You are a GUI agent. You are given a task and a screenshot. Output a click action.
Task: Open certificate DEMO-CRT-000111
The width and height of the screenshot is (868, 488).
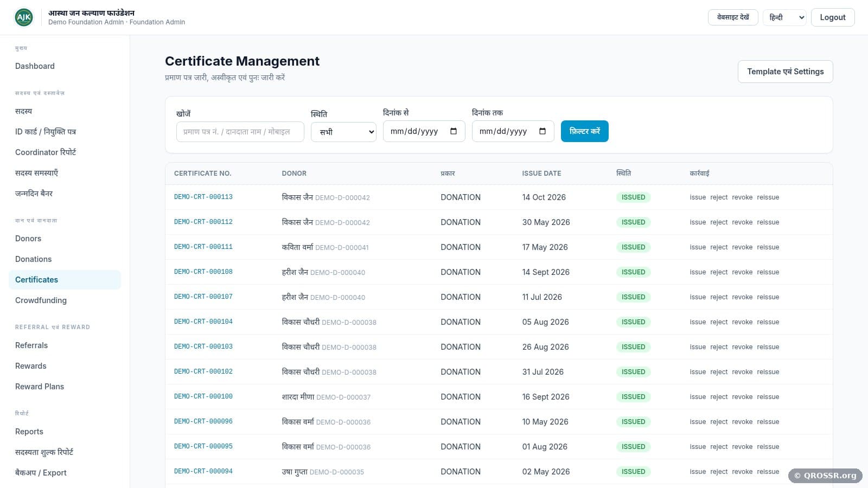203,247
